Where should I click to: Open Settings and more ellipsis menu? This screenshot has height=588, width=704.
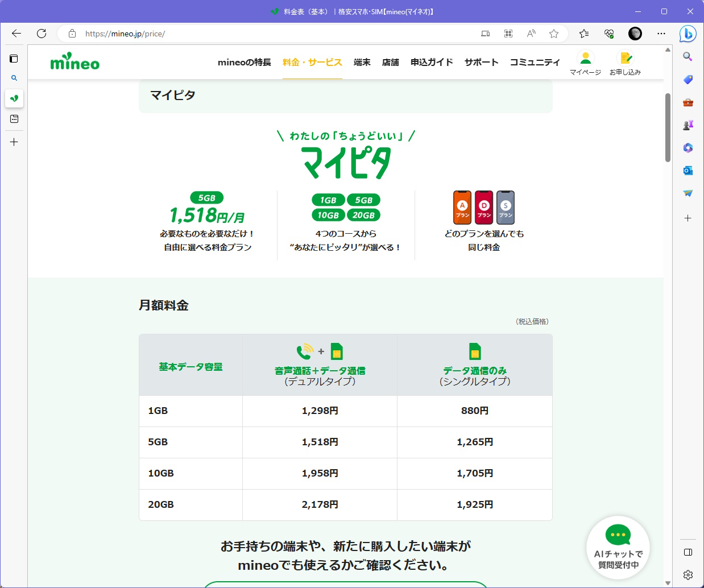coord(661,34)
